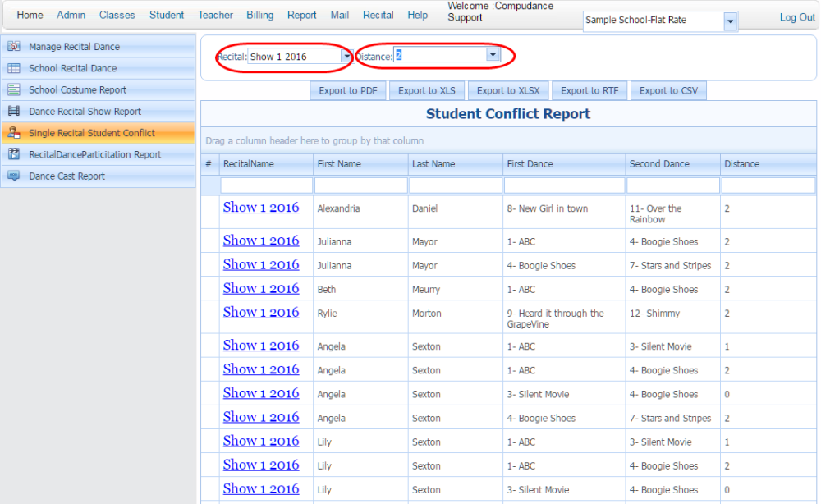821x504 pixels.
Task: Open the Mail menu
Action: click(x=339, y=15)
